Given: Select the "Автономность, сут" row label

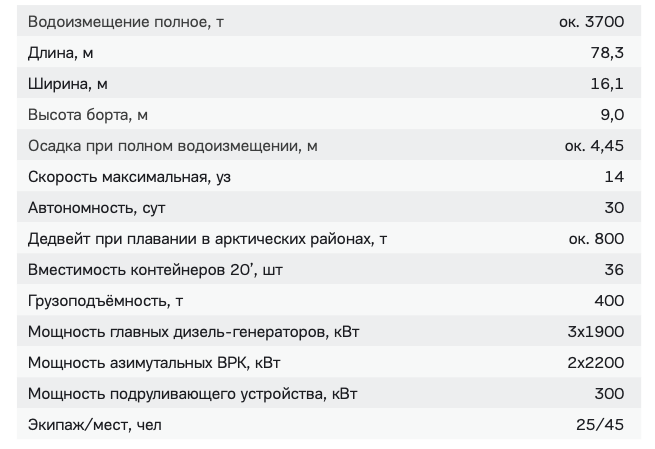Looking at the screenshot, I should click(96, 208).
